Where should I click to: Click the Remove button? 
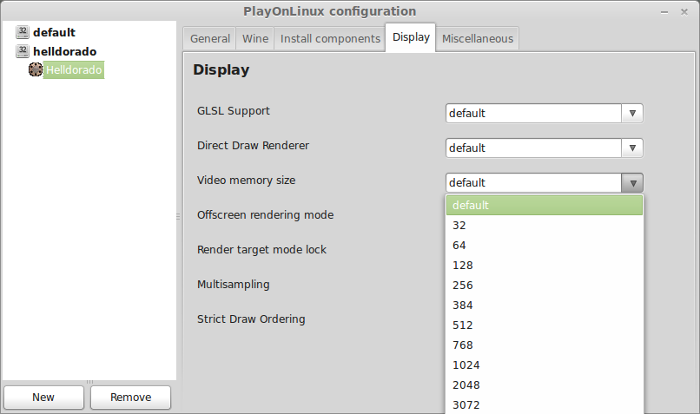pos(130,397)
